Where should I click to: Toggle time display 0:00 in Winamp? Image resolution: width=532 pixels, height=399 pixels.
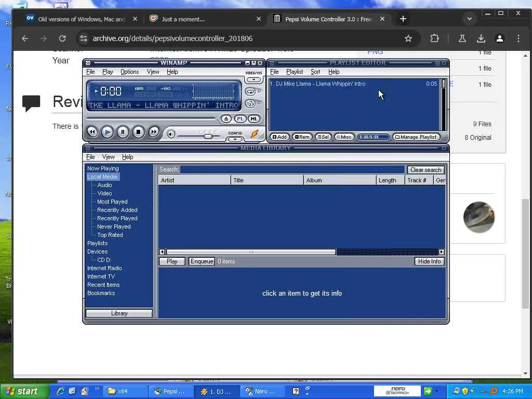(x=111, y=91)
